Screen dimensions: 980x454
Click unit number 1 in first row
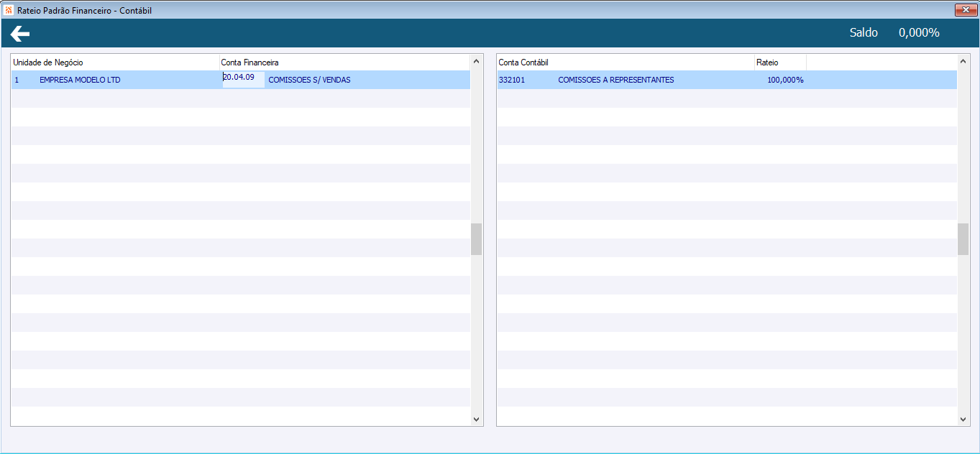(17, 80)
